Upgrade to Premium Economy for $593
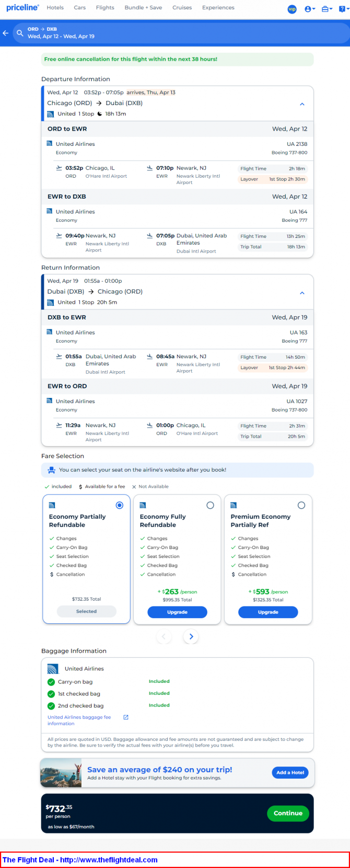The image size is (350, 868). point(268,612)
